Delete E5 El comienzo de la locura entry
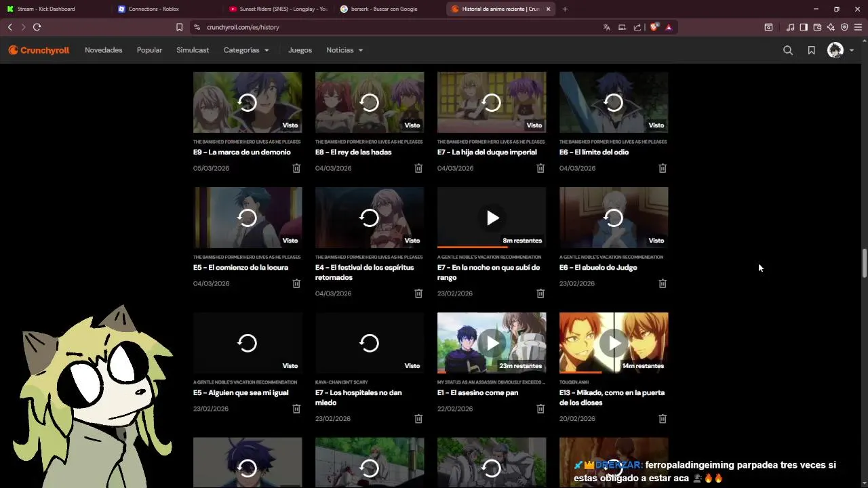The width and height of the screenshot is (868, 488). tap(296, 283)
